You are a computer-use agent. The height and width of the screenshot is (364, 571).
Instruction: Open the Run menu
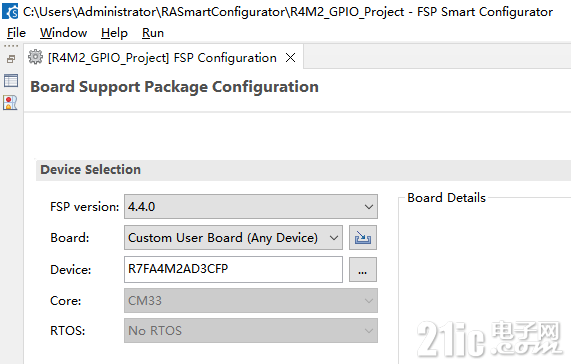[x=153, y=33]
